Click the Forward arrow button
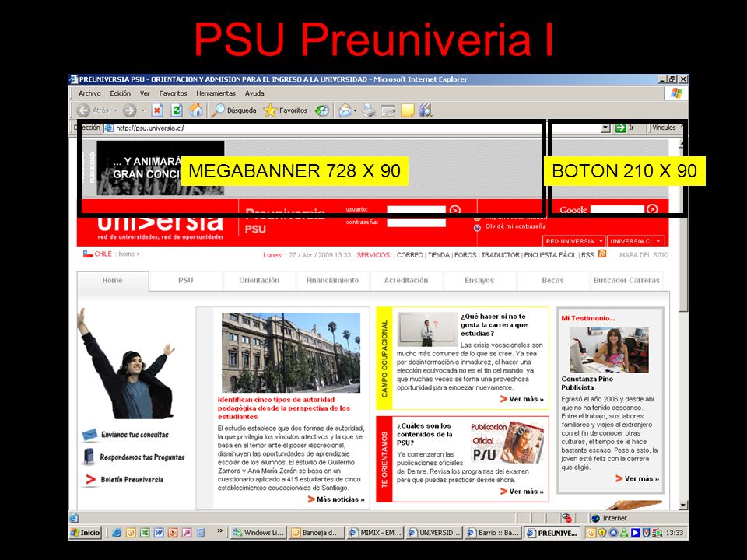 pos(129,110)
